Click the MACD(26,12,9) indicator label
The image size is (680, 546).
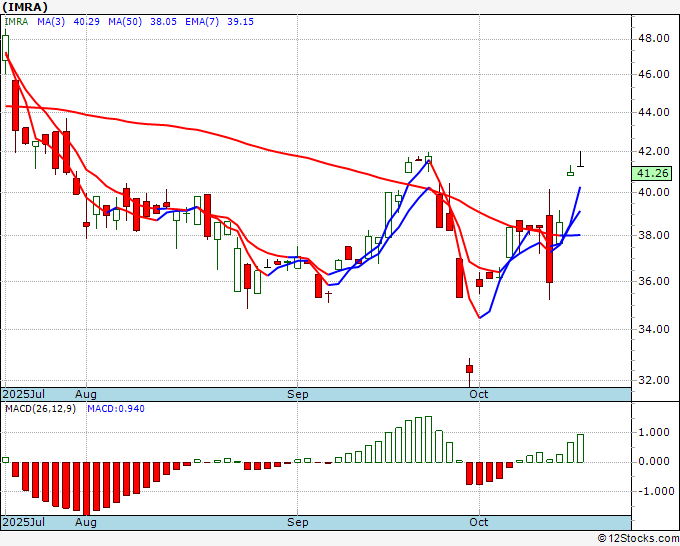[x=40, y=409]
